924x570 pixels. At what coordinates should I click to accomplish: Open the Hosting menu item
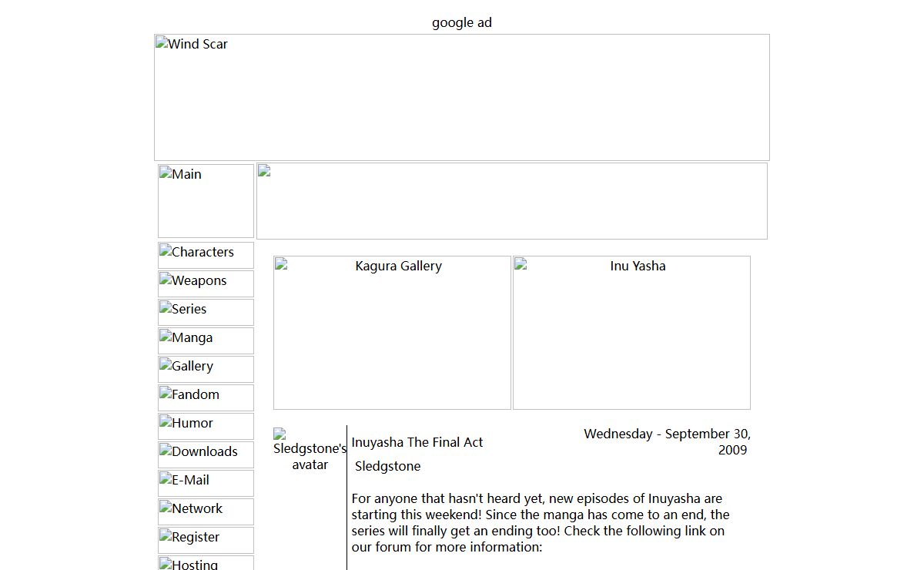tap(206, 563)
